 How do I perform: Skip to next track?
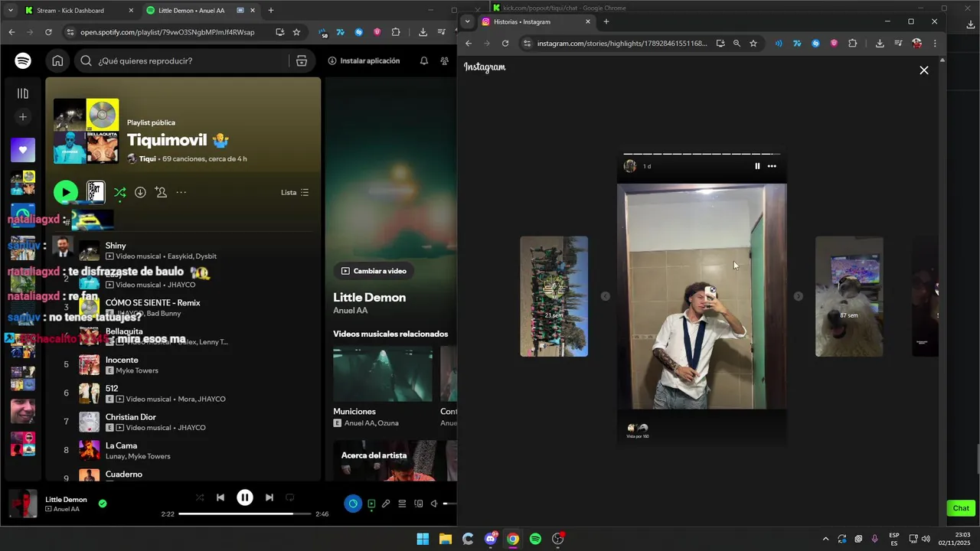click(269, 497)
